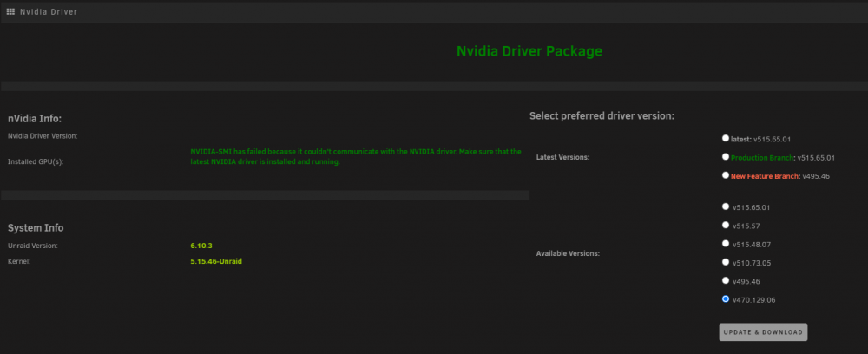868x354 pixels.
Task: Click the Update & Download button
Action: (x=763, y=331)
